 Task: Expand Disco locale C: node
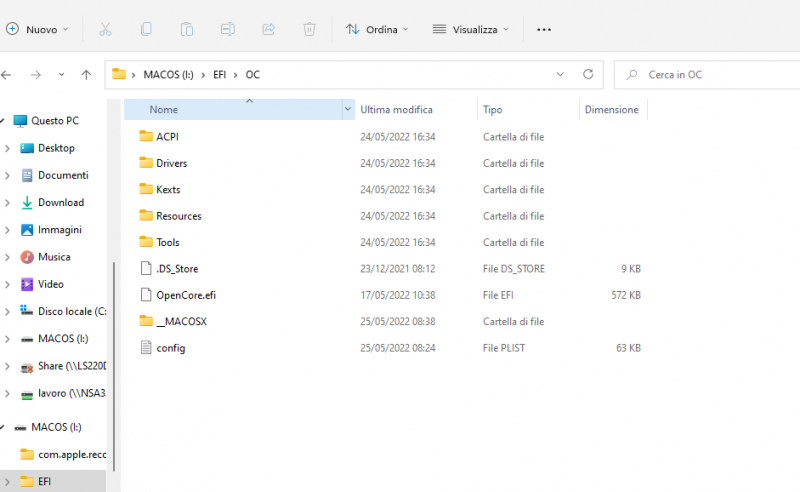pos(7,312)
